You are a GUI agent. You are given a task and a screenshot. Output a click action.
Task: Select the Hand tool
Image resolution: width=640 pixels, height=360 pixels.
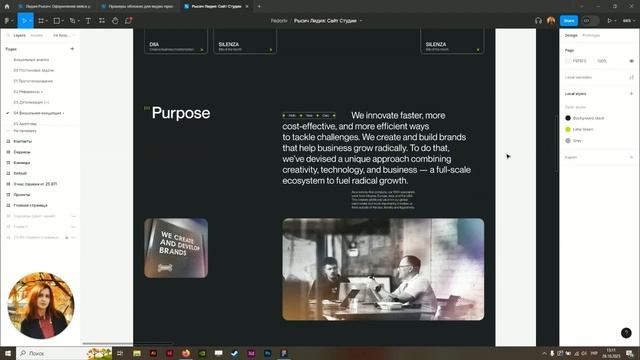[115, 20]
